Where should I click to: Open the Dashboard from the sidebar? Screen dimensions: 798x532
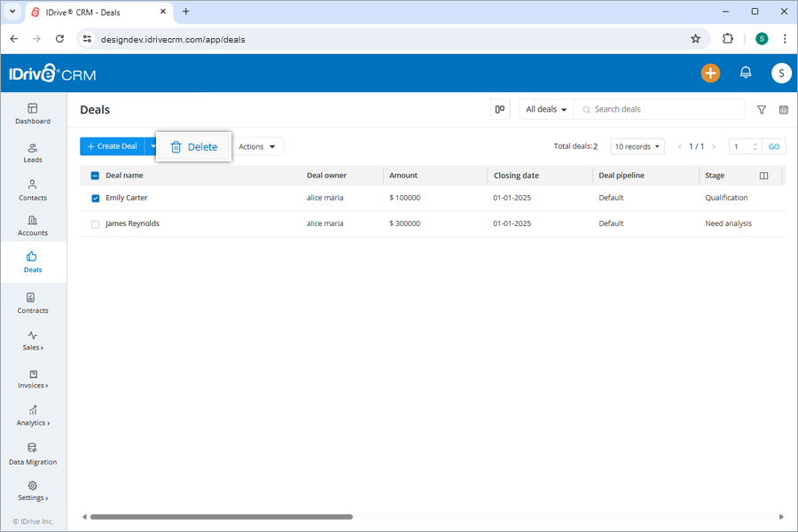33,115
